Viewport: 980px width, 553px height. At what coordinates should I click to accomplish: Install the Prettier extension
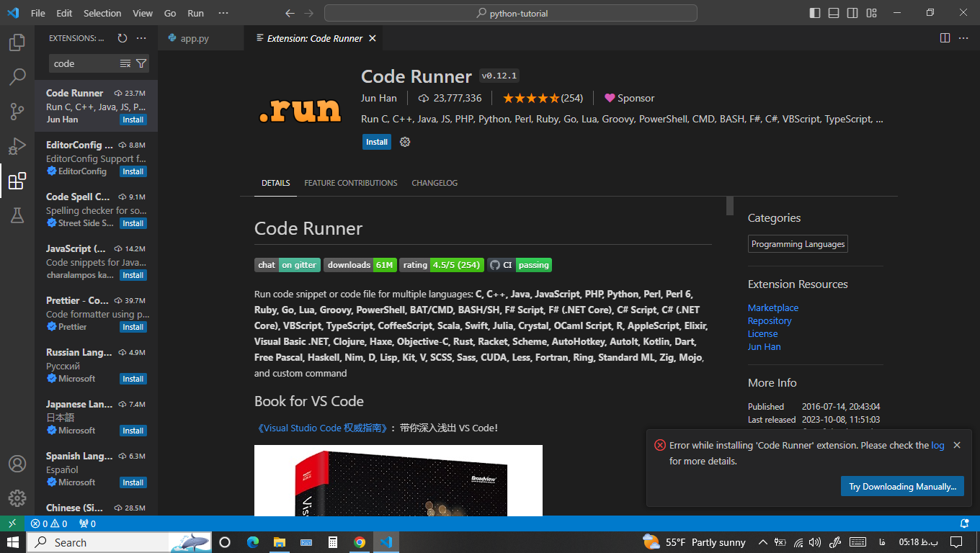point(133,327)
